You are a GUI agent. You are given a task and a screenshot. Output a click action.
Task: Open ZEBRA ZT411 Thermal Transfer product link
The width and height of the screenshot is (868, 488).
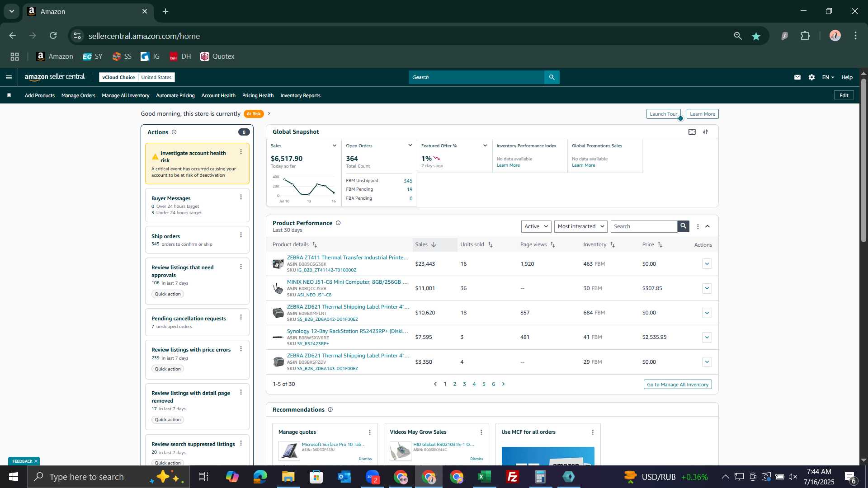pos(348,258)
